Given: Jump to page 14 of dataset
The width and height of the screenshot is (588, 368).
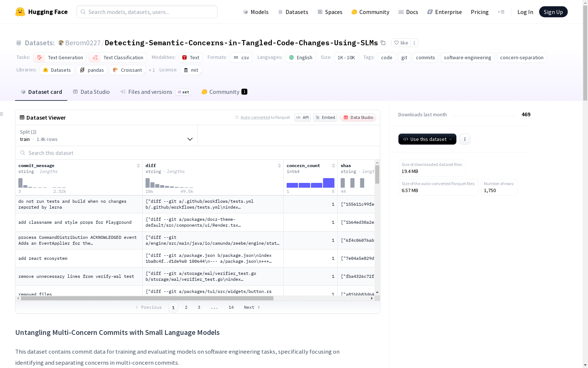Looking at the screenshot, I should (x=231, y=307).
